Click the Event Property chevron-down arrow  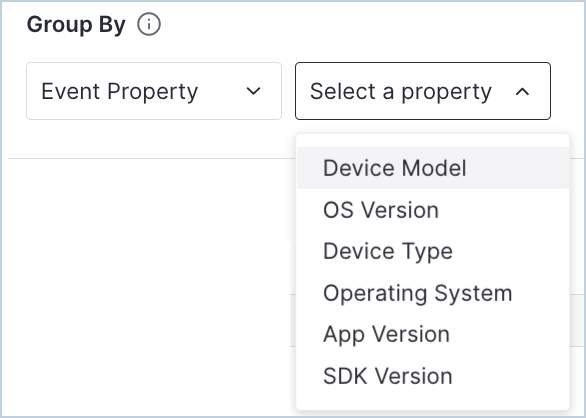253,91
